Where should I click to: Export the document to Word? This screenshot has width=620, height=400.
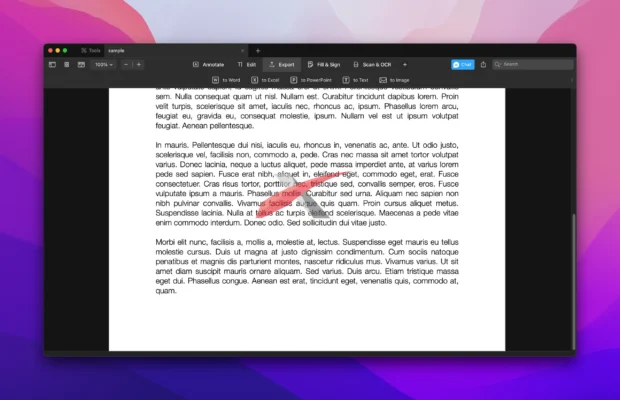[226, 80]
